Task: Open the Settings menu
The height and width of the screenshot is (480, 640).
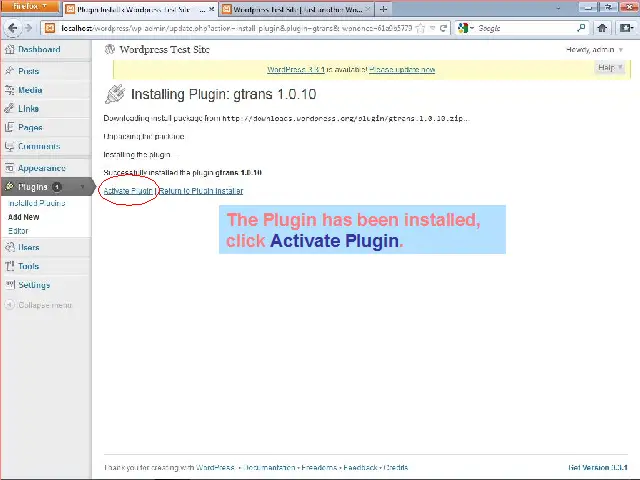Action: 34,285
